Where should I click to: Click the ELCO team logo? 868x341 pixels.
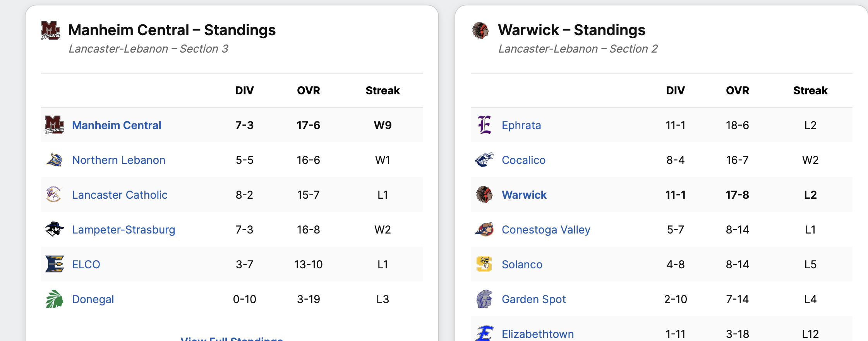(x=54, y=264)
